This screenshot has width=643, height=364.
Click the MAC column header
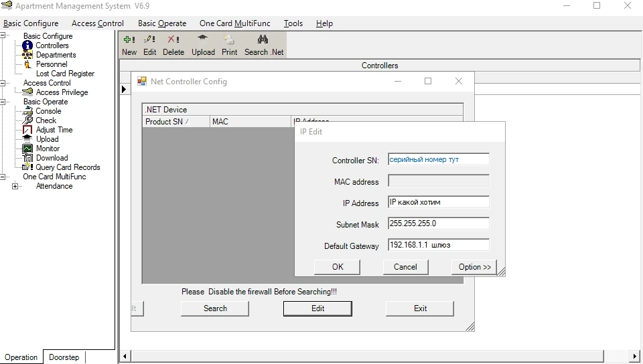point(250,122)
